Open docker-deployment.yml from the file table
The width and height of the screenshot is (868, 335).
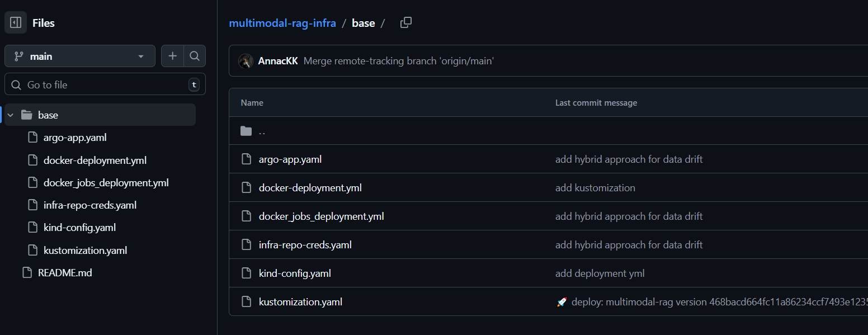point(310,188)
